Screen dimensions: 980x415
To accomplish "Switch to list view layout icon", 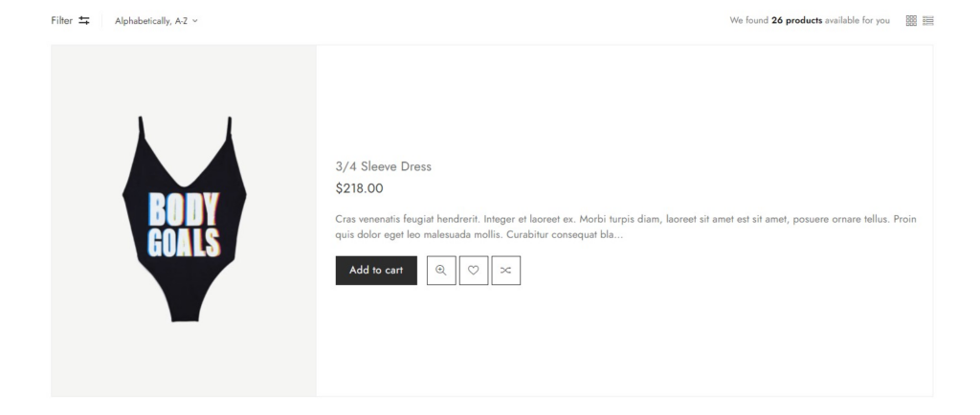I will pos(928,21).
